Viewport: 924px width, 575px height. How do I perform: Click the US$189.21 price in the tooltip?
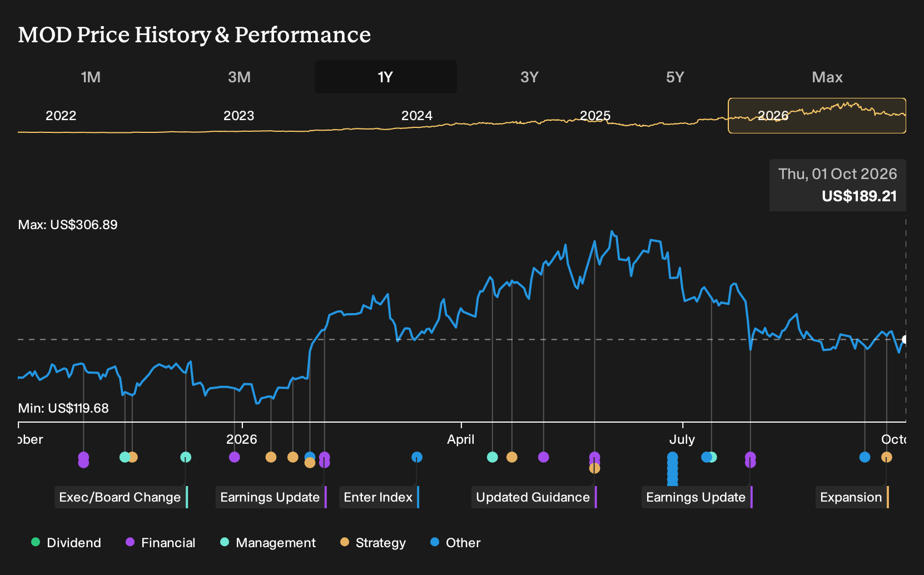(x=860, y=196)
